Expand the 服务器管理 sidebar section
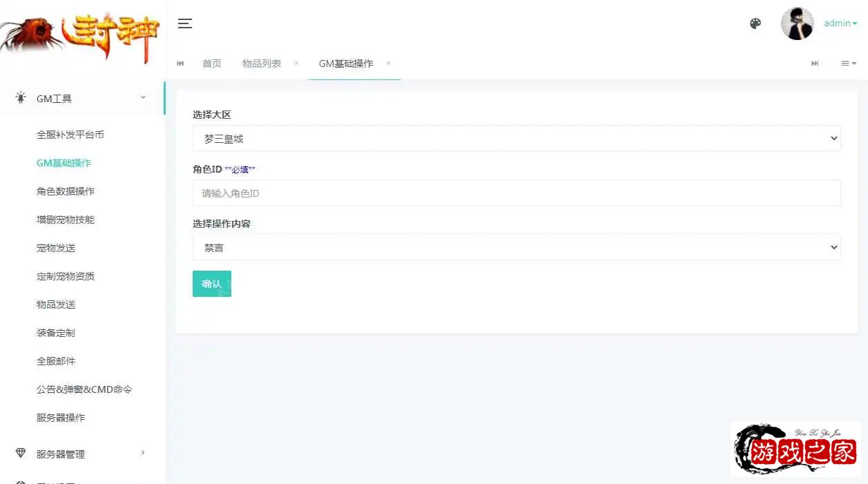 tap(83, 454)
